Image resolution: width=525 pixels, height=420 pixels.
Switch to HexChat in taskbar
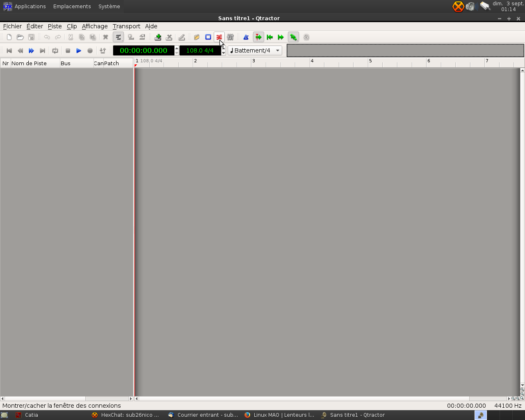coord(126,415)
